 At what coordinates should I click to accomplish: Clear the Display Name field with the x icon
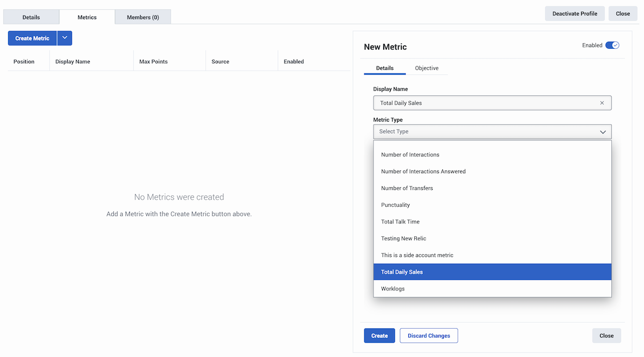click(602, 102)
